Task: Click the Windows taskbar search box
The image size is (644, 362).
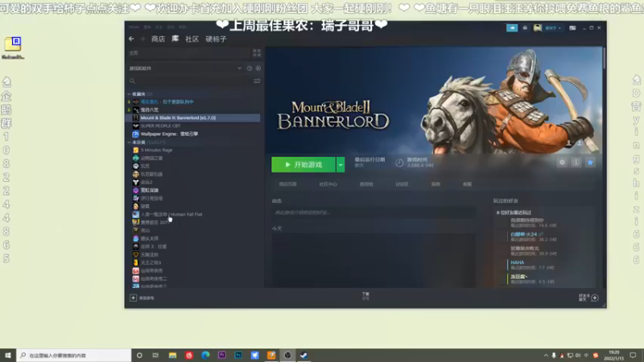Action: tap(74, 355)
